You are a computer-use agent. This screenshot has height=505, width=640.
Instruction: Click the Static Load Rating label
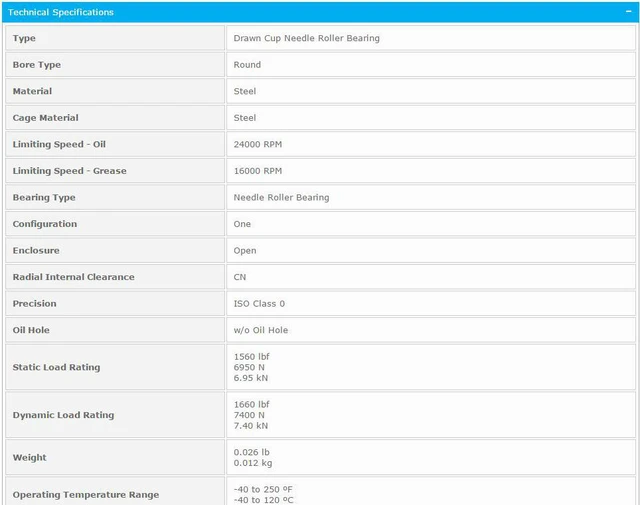click(56, 367)
